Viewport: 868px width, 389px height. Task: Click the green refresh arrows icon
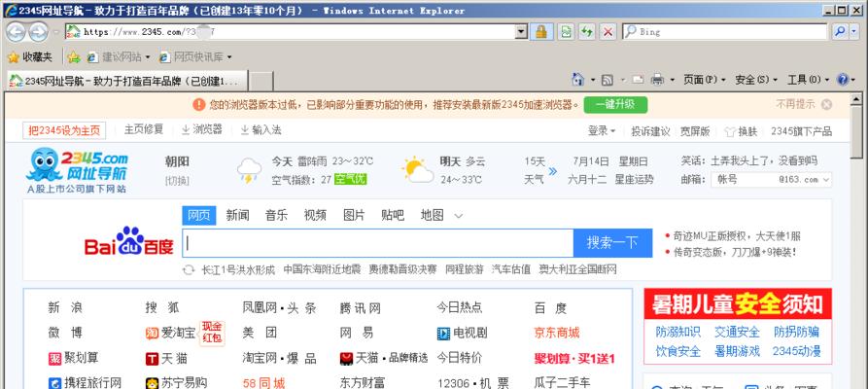[587, 32]
